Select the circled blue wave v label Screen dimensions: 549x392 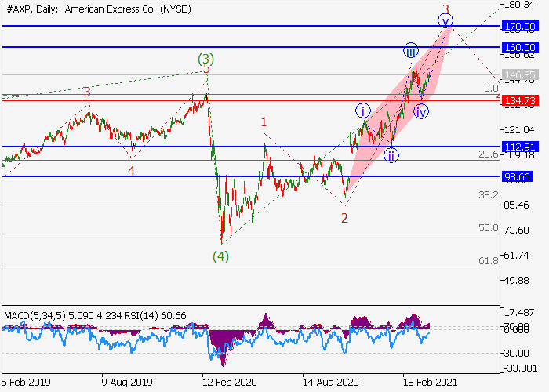[x=445, y=21]
